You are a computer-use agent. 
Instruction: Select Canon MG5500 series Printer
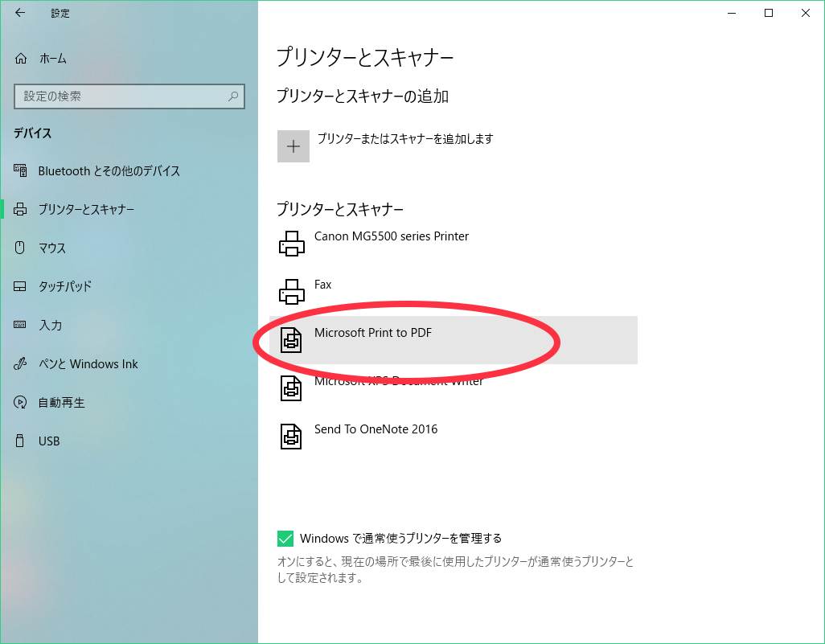click(392, 236)
